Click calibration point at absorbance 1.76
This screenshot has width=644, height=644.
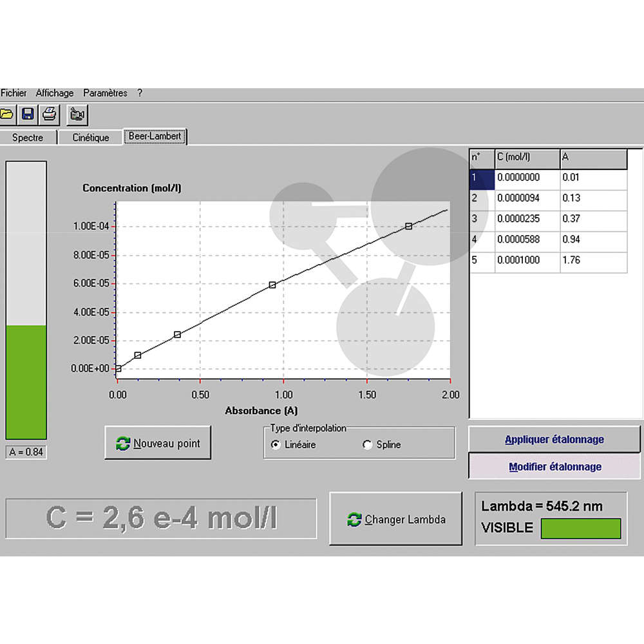409,226
